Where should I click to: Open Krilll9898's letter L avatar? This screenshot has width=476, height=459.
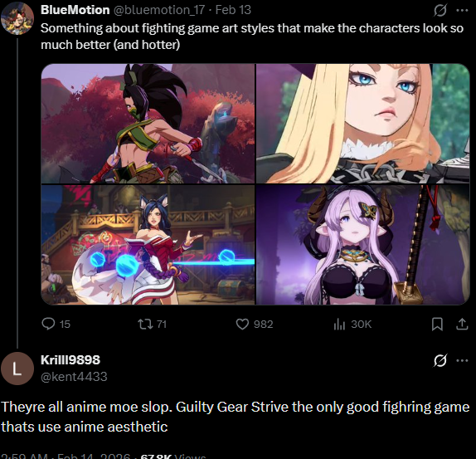tap(17, 369)
